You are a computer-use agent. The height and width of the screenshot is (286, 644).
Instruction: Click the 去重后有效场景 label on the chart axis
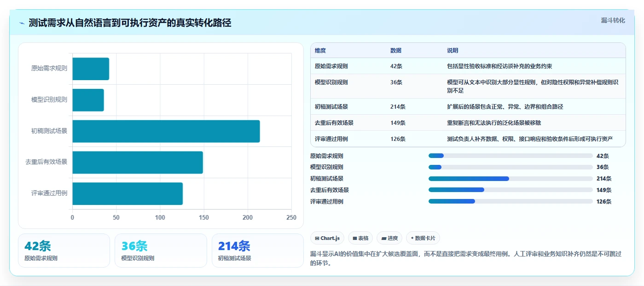click(x=46, y=162)
